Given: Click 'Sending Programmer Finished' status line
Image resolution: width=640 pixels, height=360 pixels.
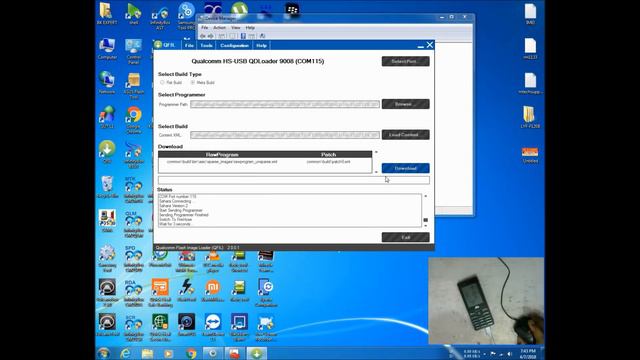Looking at the screenshot, I should pos(184,215).
